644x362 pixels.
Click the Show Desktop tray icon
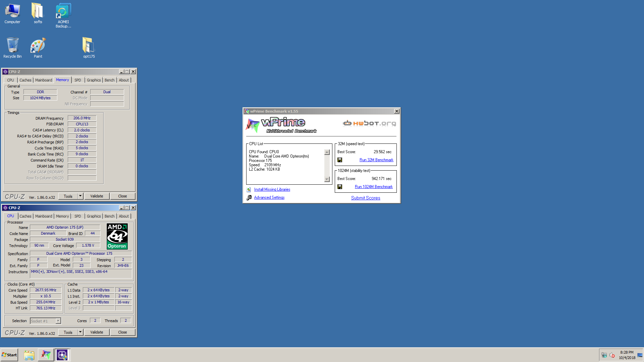pyautogui.click(x=640, y=355)
